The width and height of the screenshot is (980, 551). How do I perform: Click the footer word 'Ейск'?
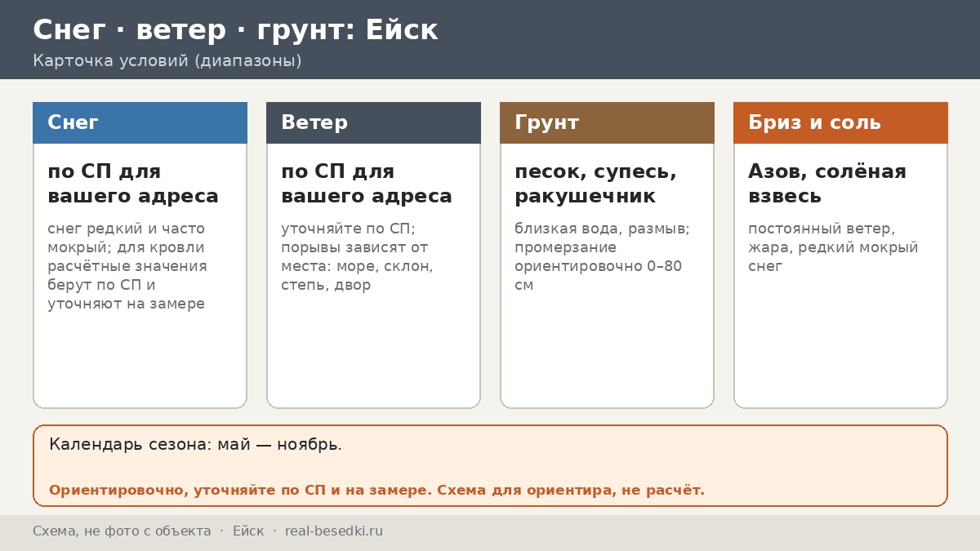248,531
